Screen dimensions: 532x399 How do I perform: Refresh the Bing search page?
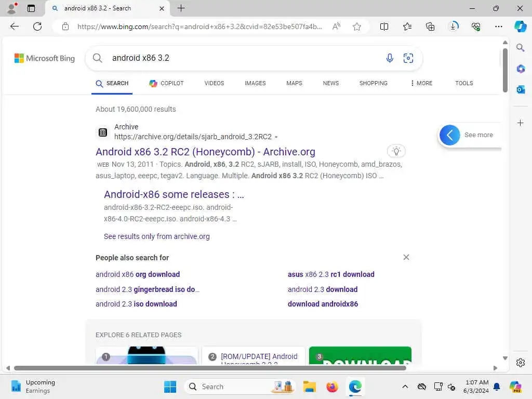point(37,26)
